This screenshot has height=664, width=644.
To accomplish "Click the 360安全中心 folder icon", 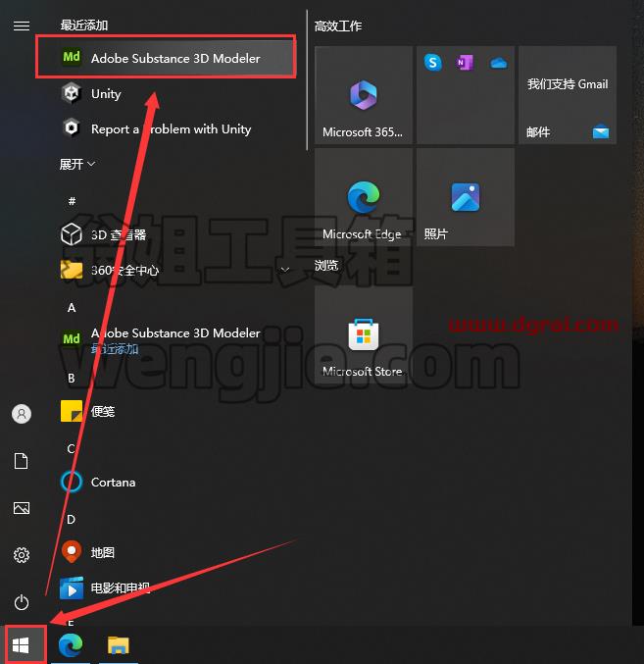I will click(x=72, y=270).
